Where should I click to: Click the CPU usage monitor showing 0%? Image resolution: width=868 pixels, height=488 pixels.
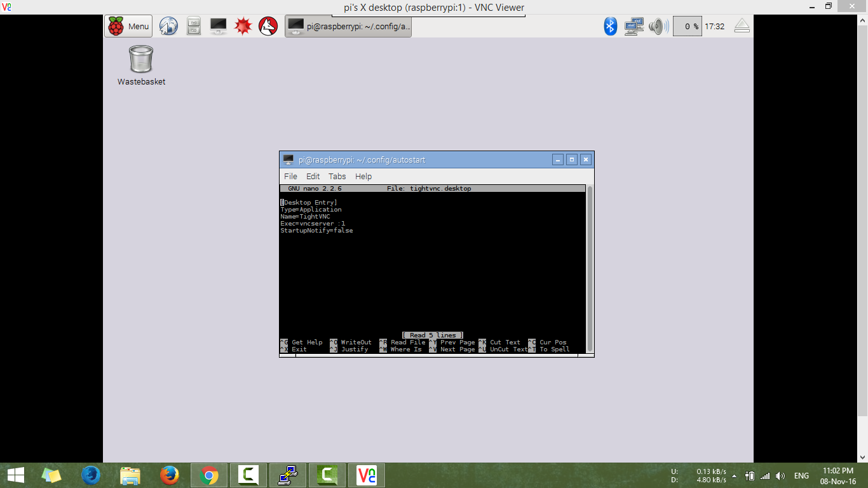pos(687,26)
